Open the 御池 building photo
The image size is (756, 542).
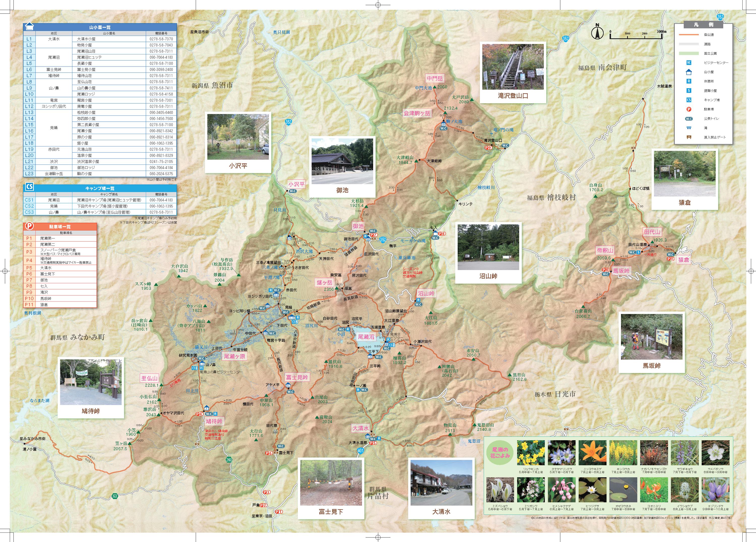(342, 161)
